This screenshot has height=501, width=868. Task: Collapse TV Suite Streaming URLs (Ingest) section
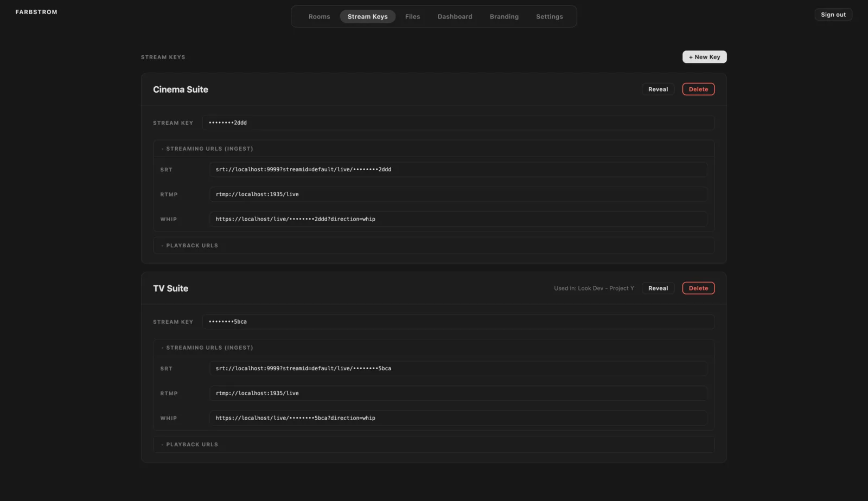(434, 348)
